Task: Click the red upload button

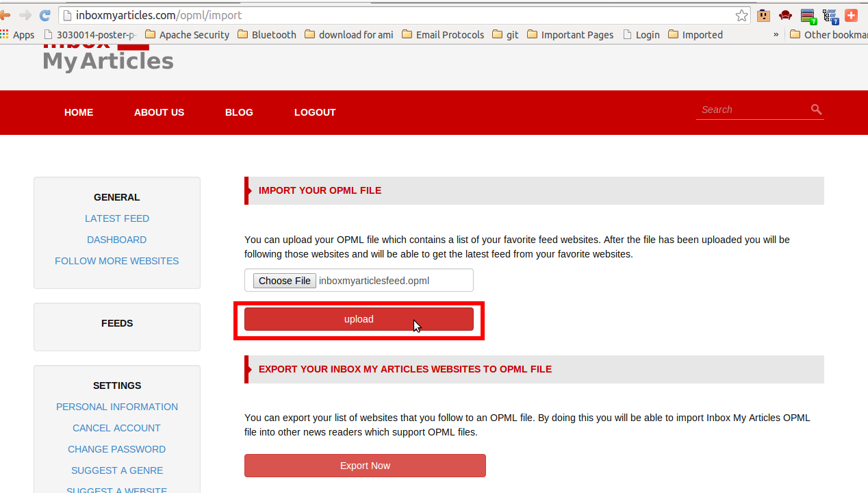Action: point(359,319)
